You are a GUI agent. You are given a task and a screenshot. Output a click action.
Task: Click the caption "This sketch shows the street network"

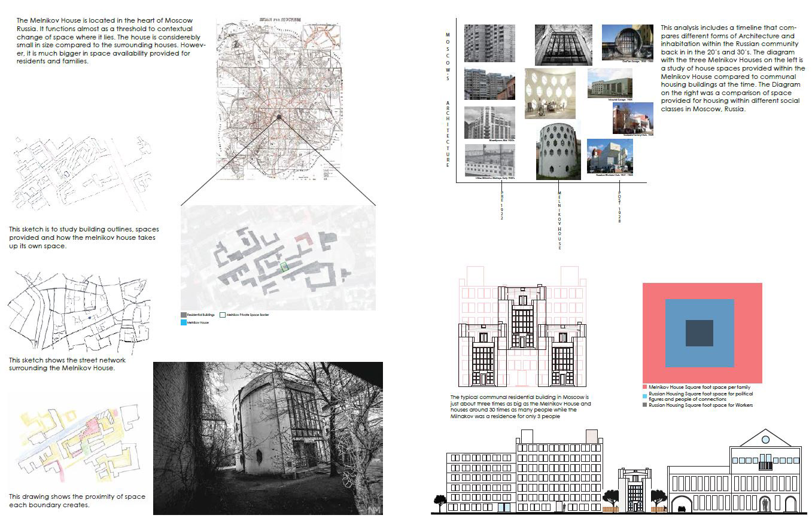tap(67, 364)
